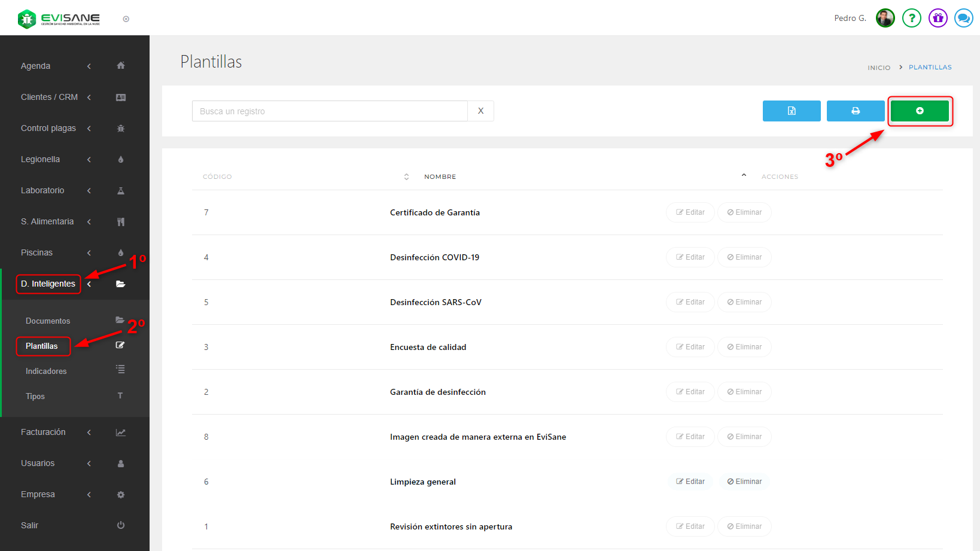Screen dimensions: 980x551
Task: Click the Salir power icon
Action: (120, 525)
